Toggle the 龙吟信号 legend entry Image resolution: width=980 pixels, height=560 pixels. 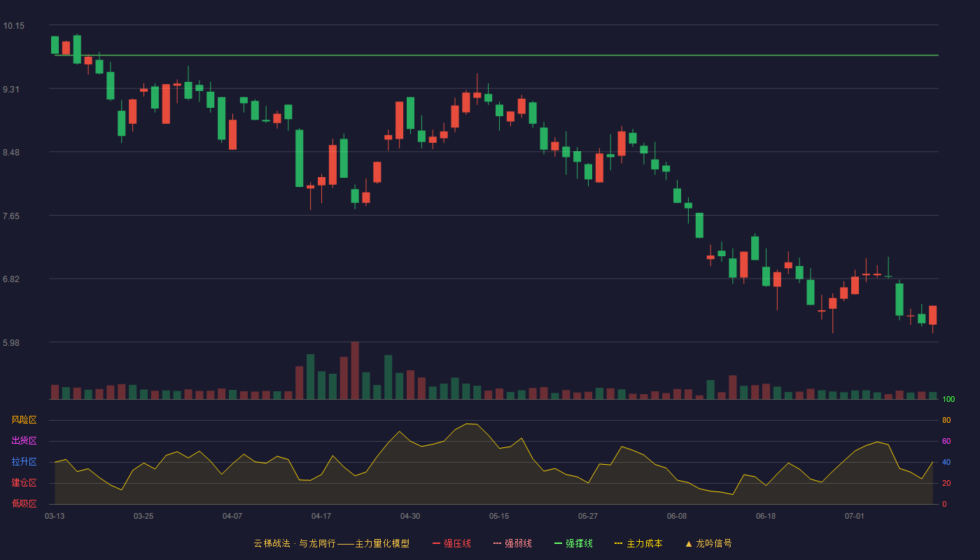(708, 543)
